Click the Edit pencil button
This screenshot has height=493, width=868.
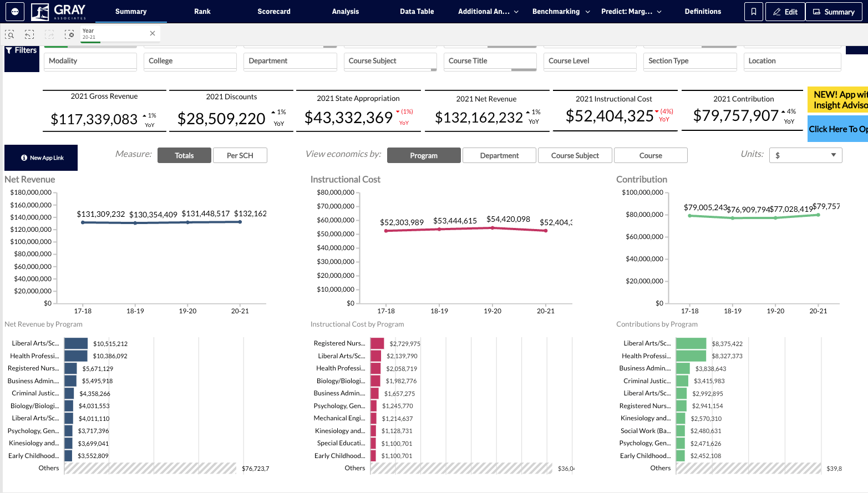click(785, 12)
